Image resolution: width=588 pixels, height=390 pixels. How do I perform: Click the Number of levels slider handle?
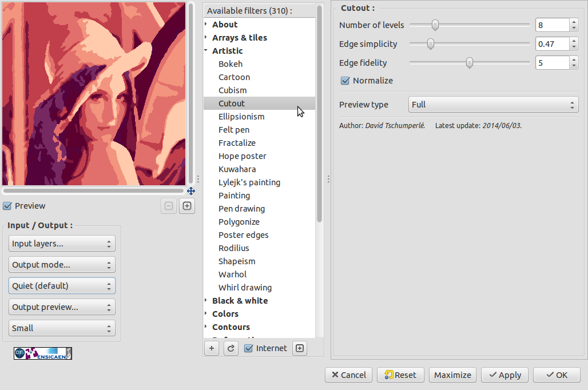(x=435, y=25)
